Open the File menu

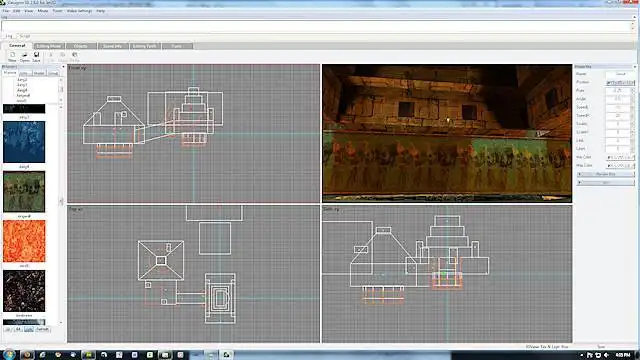tap(6, 11)
